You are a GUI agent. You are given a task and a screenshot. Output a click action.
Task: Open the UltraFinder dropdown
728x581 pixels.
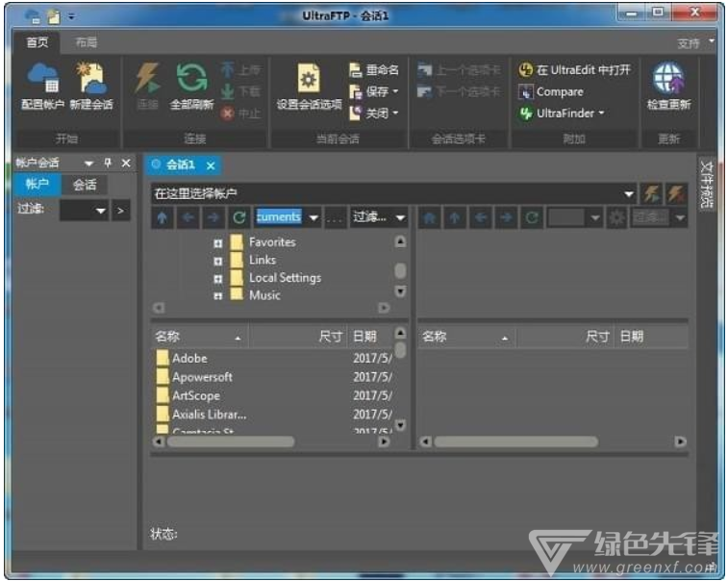601,113
